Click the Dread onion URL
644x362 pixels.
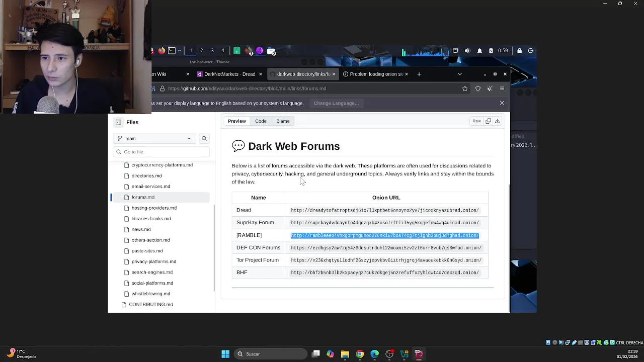[385, 210]
